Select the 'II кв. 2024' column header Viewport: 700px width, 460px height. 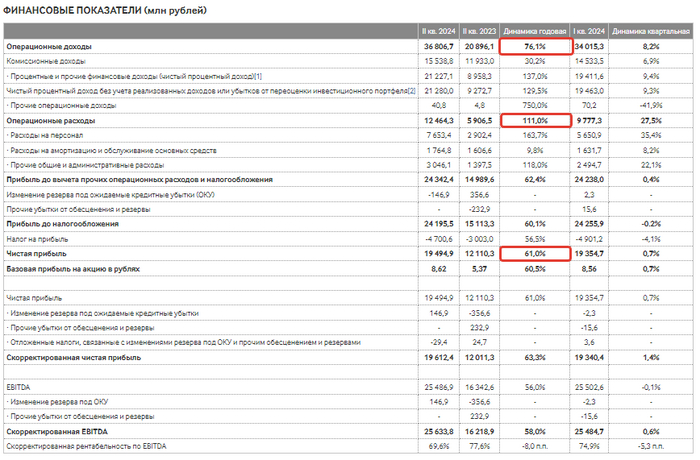[440, 33]
